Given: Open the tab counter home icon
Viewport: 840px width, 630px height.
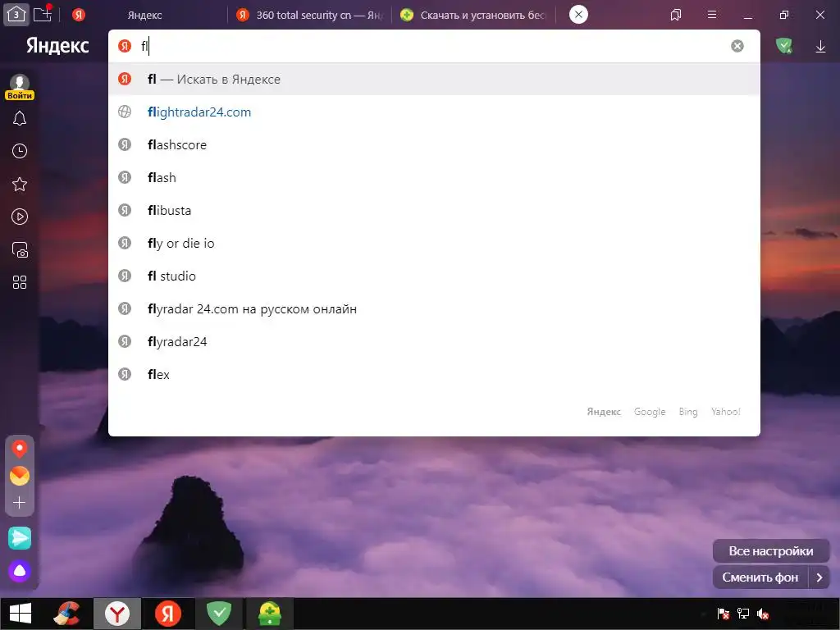Looking at the screenshot, I should click(16, 15).
